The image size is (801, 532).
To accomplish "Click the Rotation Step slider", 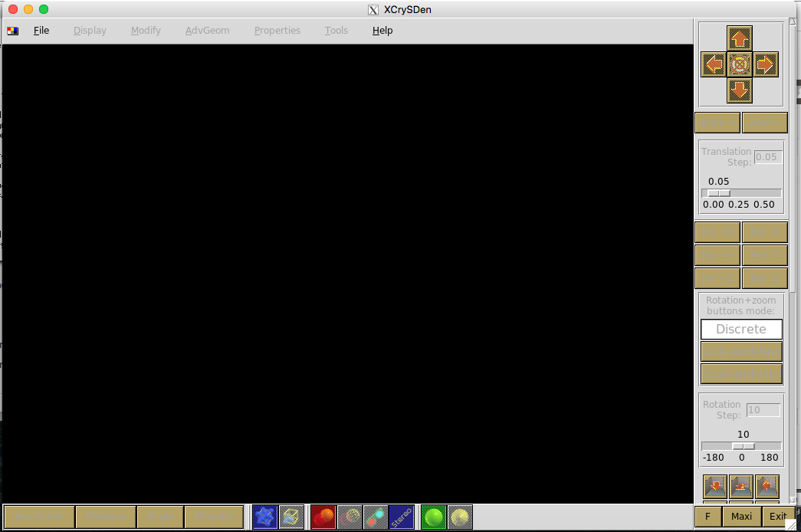I will 741,446.
